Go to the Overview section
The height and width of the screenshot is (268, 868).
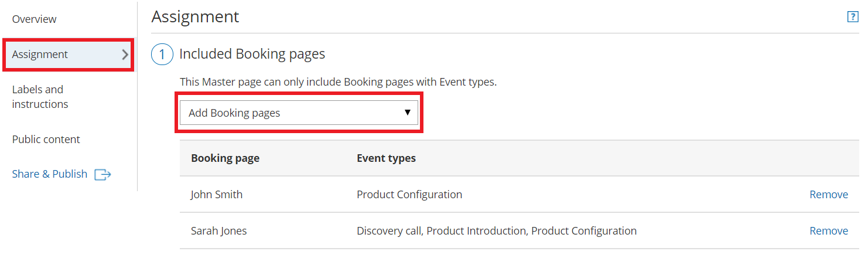point(34,19)
